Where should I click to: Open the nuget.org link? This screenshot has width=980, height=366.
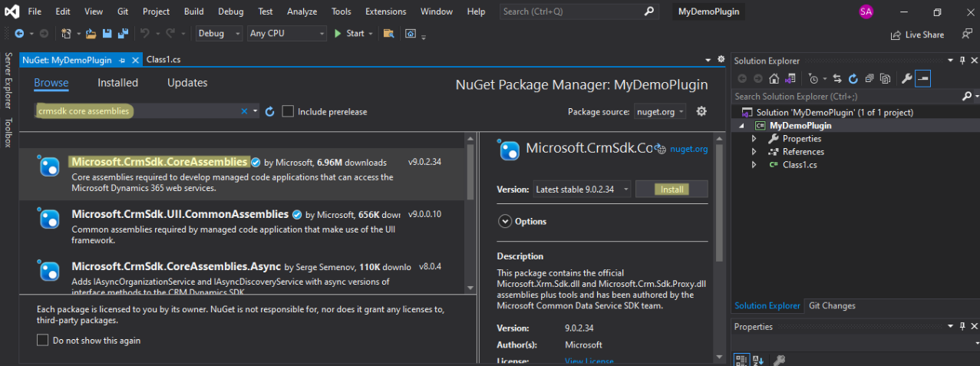click(x=689, y=149)
